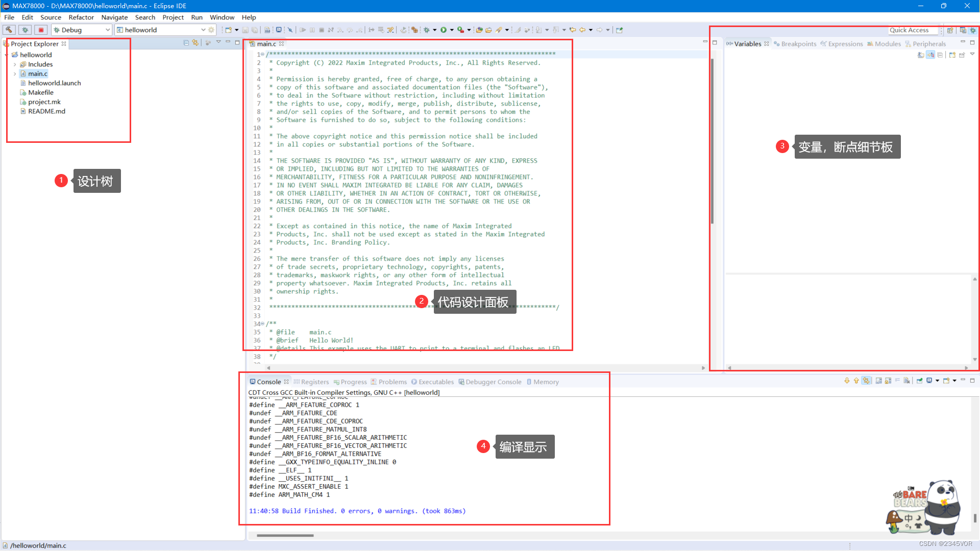Minimize the Project Explorer view
Viewport: 980px width, 551px height.
[228, 42]
